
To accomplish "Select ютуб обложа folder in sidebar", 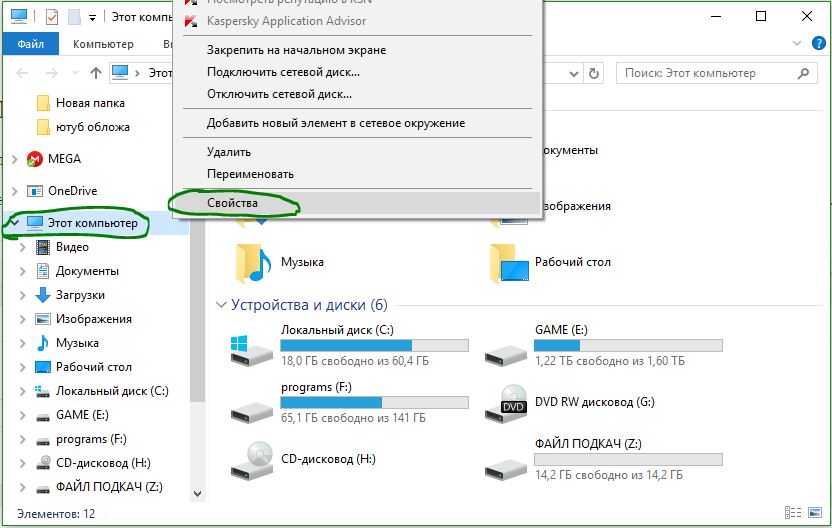I will 93,127.
